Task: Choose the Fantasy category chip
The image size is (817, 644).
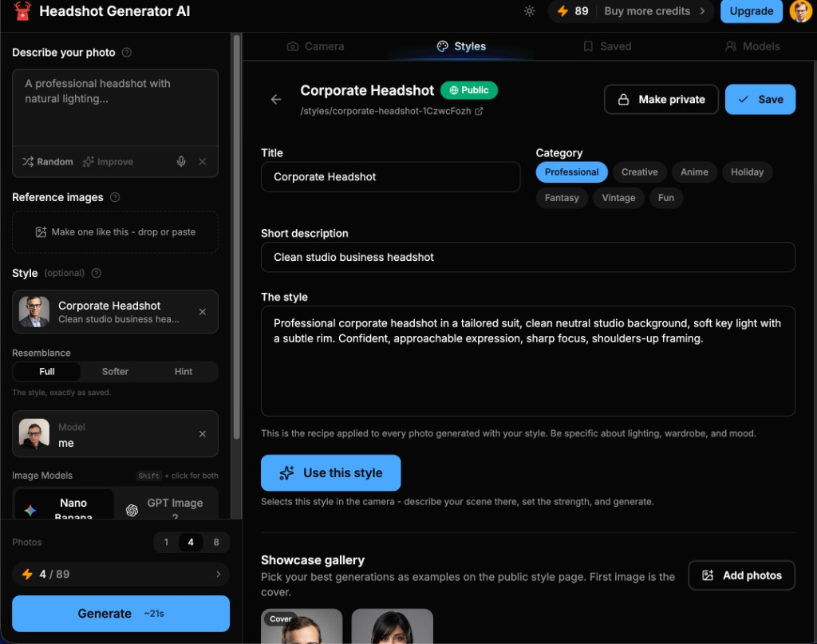Action: click(x=562, y=198)
